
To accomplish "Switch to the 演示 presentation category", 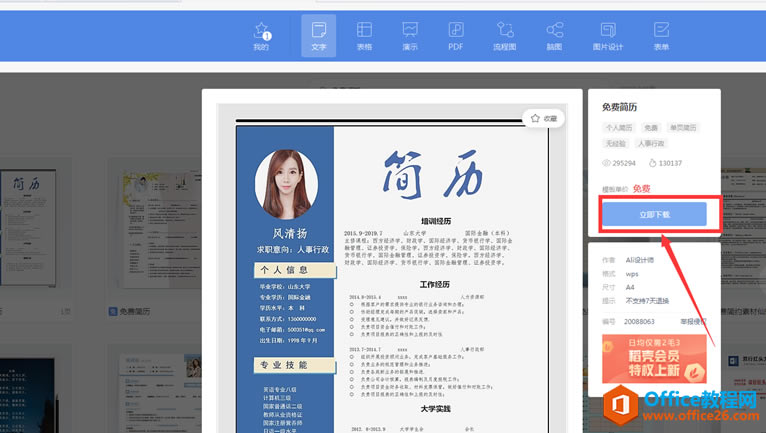I will pos(410,35).
